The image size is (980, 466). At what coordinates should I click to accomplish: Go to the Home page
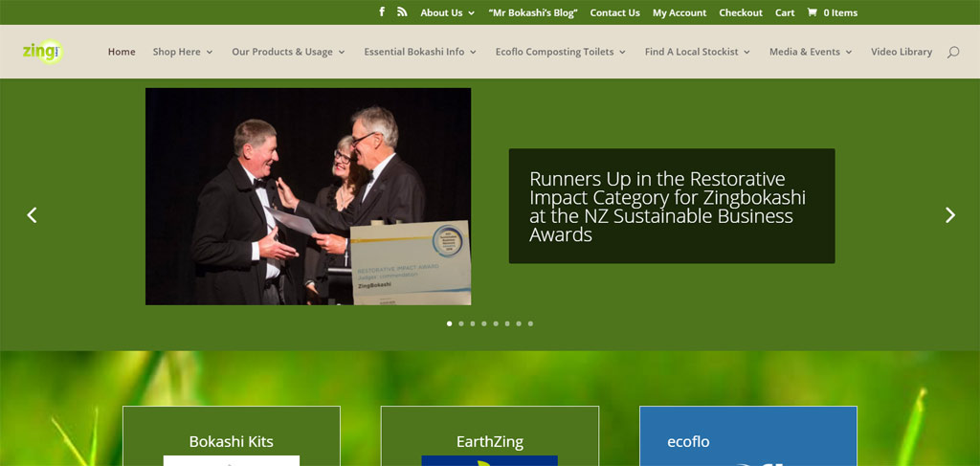coord(122,52)
